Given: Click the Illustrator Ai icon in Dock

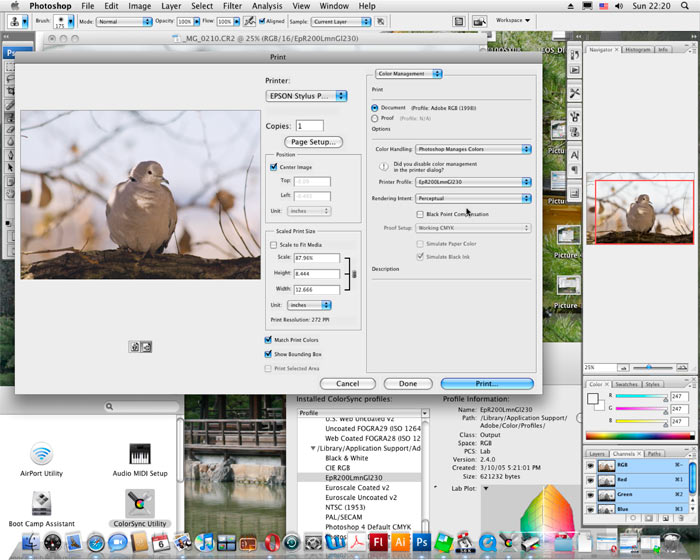Looking at the screenshot, I should (x=400, y=542).
